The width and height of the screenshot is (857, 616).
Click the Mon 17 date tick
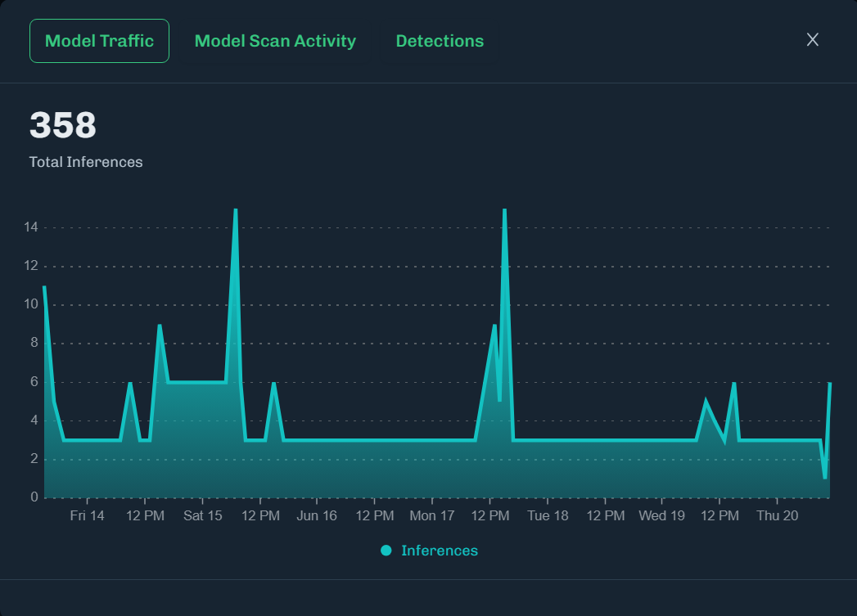[x=432, y=515]
